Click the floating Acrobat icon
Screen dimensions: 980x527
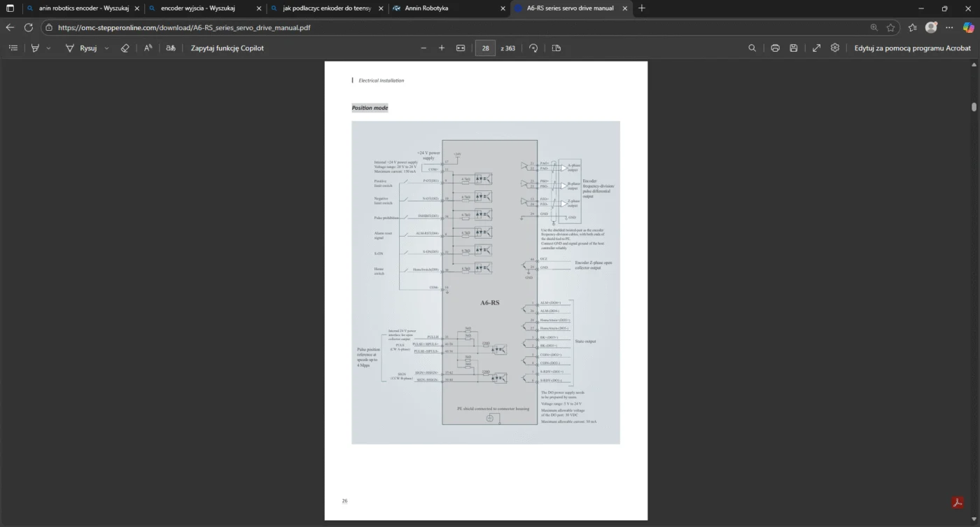click(x=958, y=502)
